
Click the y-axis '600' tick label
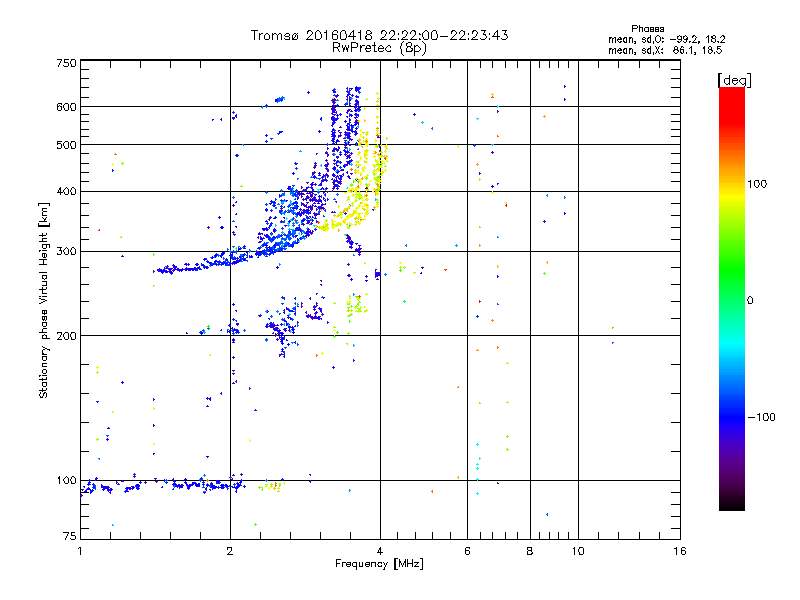pyautogui.click(x=66, y=107)
